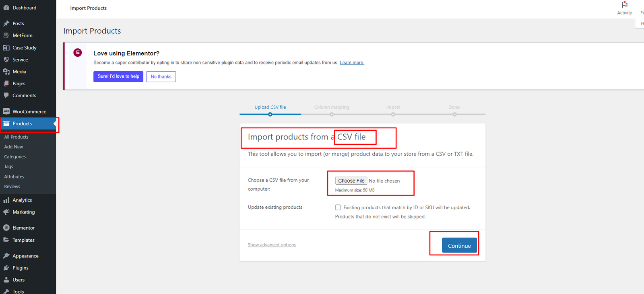644x294 pixels.
Task: Click the WooCommerce logo icon in sidebar
Action: 6,111
